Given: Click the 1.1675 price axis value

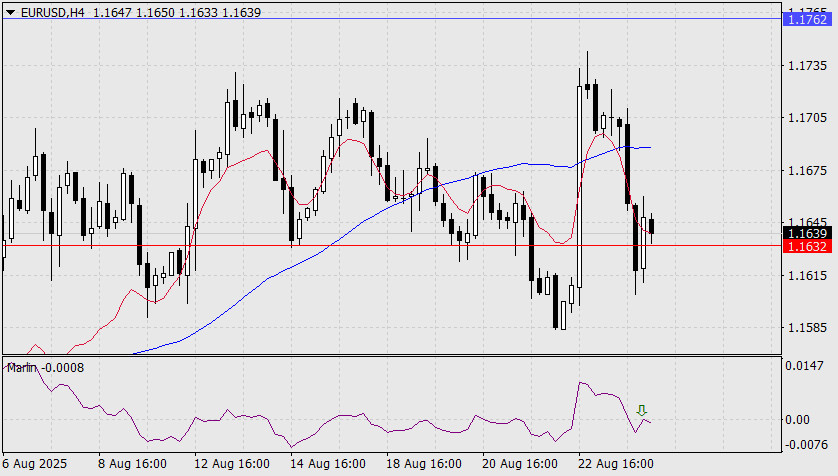Looking at the screenshot, I should tap(808, 170).
